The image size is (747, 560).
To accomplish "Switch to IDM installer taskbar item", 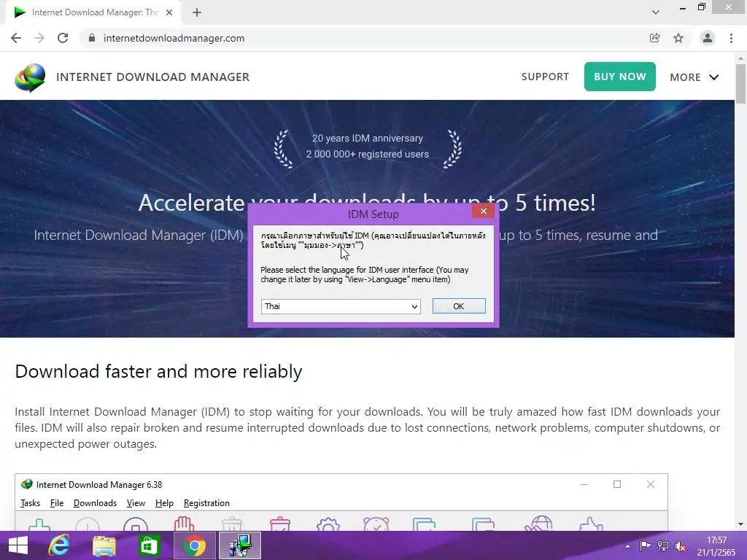I will click(x=239, y=545).
